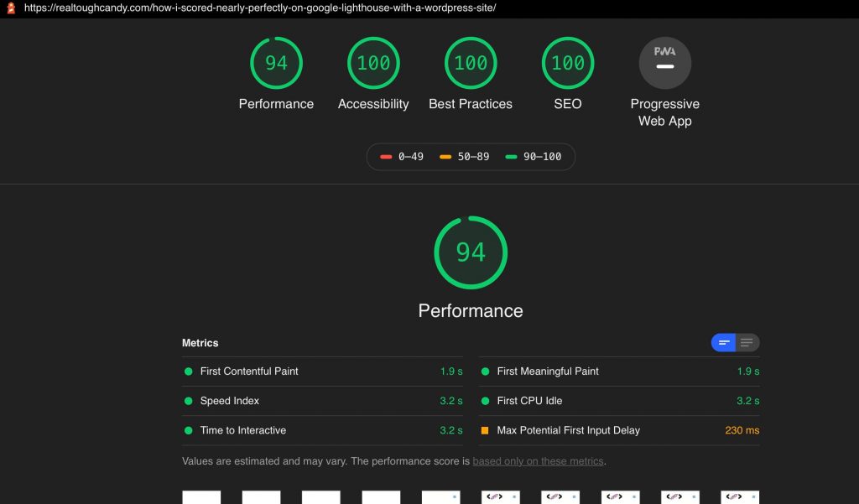
Task: Click the orange square beside Max Potential First Input Delay
Action: click(485, 430)
